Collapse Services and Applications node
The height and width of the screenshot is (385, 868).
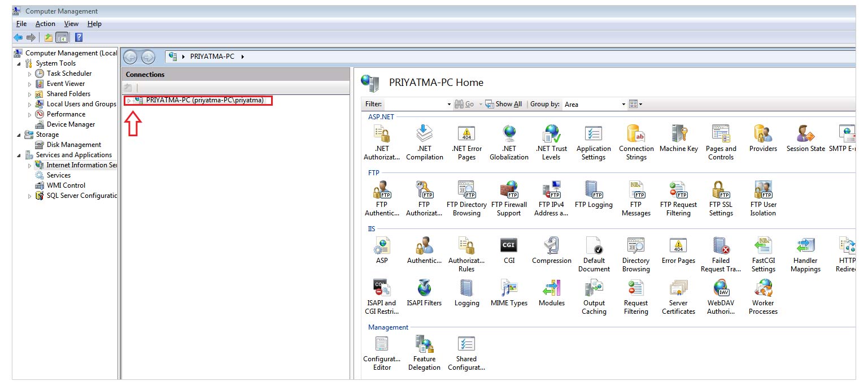tap(19, 155)
